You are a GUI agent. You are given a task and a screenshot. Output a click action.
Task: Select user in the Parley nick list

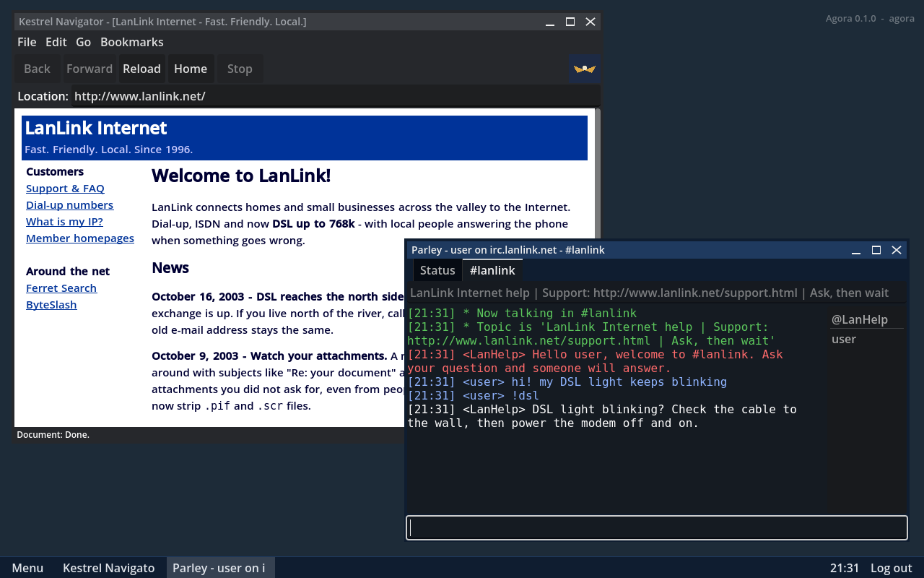[866, 339]
